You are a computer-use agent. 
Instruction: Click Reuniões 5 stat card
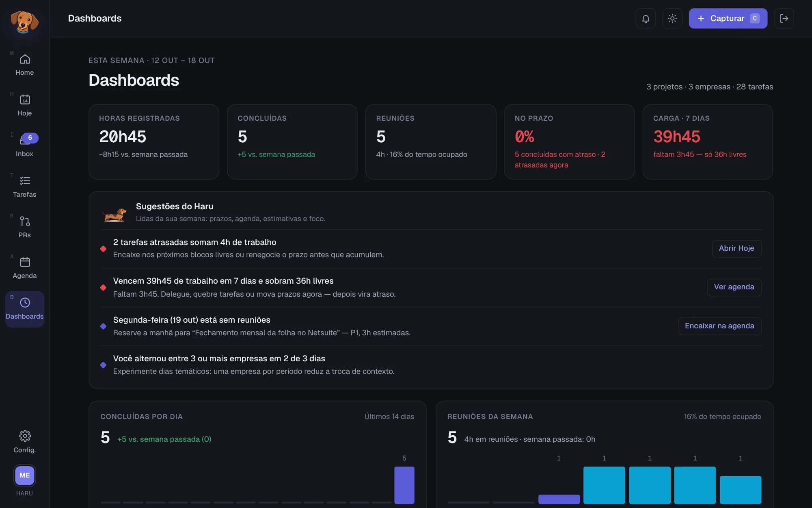[x=431, y=142]
